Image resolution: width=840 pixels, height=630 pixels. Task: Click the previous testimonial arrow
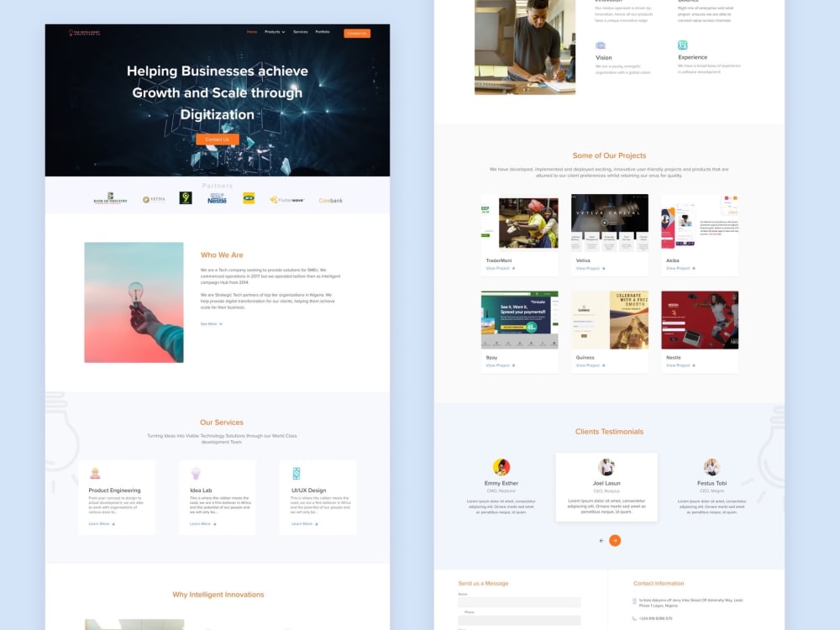[x=601, y=540]
